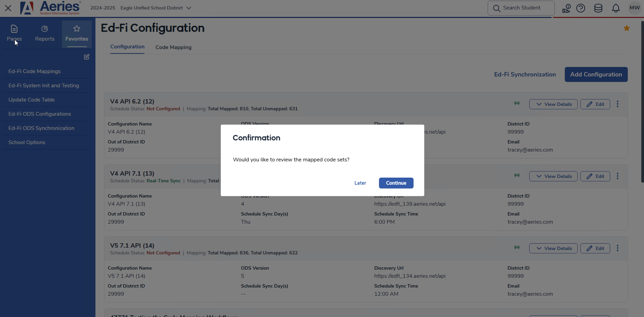Open the support person icon in header
644x317 pixels.
coord(566,8)
